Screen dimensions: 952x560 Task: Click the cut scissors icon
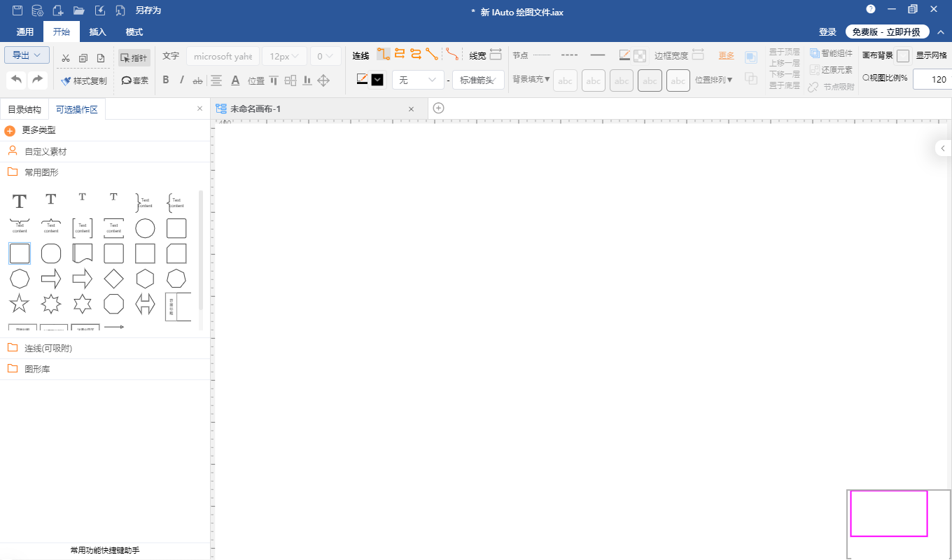pyautogui.click(x=66, y=58)
